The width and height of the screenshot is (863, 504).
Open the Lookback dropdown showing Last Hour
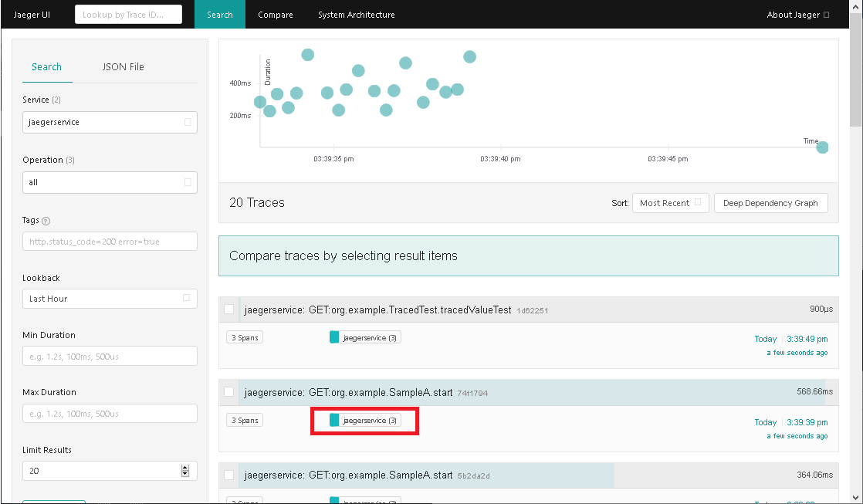[110, 299]
